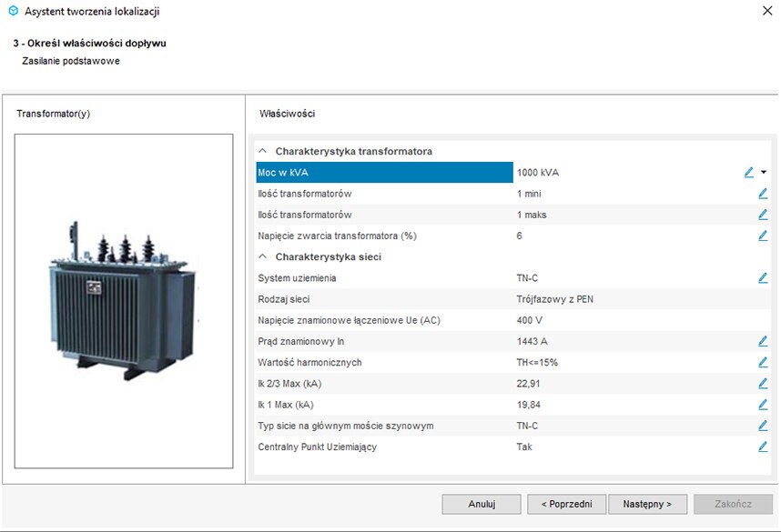Edit the System uziemienia setting
This screenshot has width=781, height=532.
coord(763,278)
